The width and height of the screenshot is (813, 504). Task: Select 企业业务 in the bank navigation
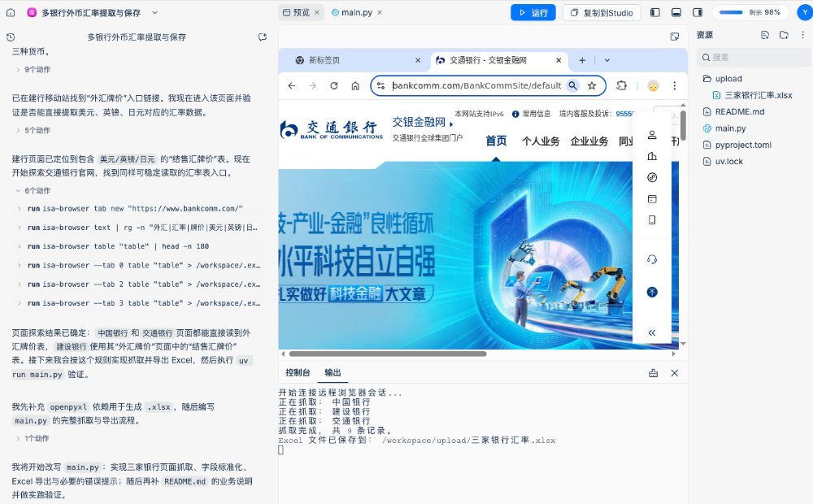(x=589, y=141)
